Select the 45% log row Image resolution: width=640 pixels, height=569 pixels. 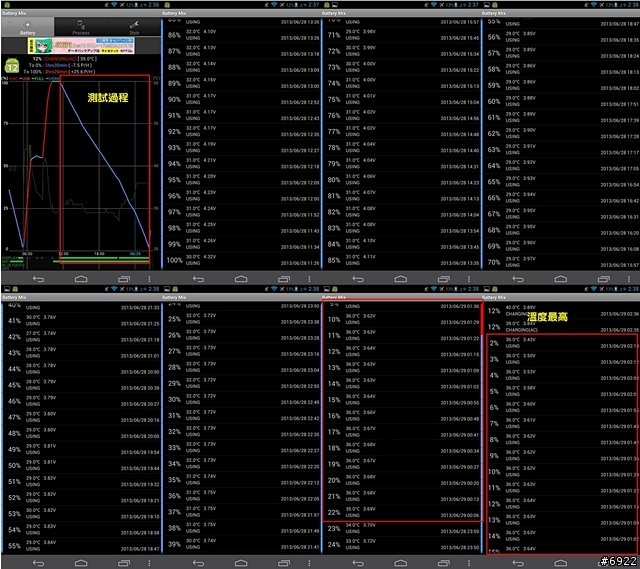[82, 385]
